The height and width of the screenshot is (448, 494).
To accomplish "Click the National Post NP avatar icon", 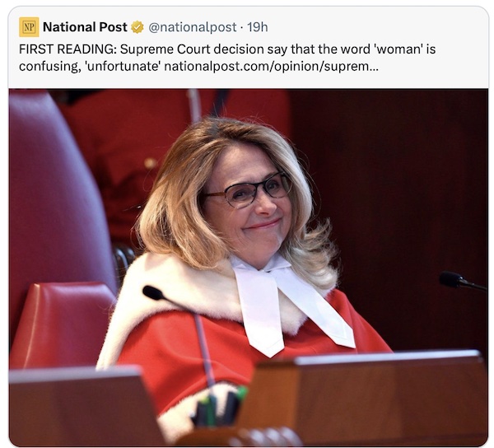I will [29, 27].
